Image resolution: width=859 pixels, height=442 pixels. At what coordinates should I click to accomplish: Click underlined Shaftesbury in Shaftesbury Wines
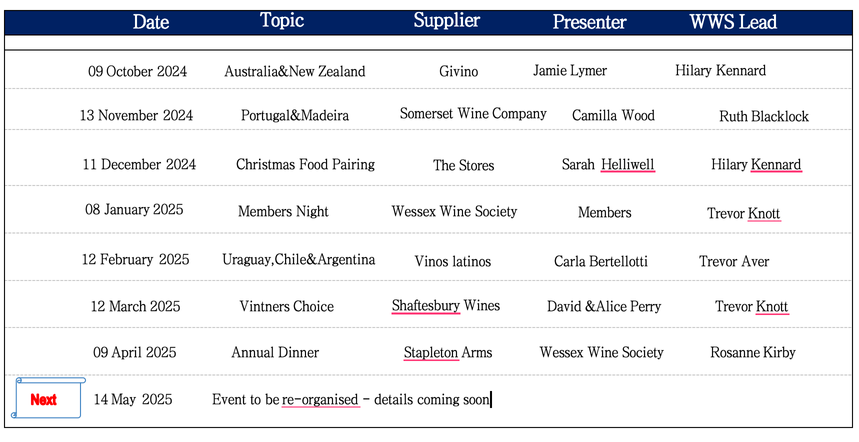(426, 306)
